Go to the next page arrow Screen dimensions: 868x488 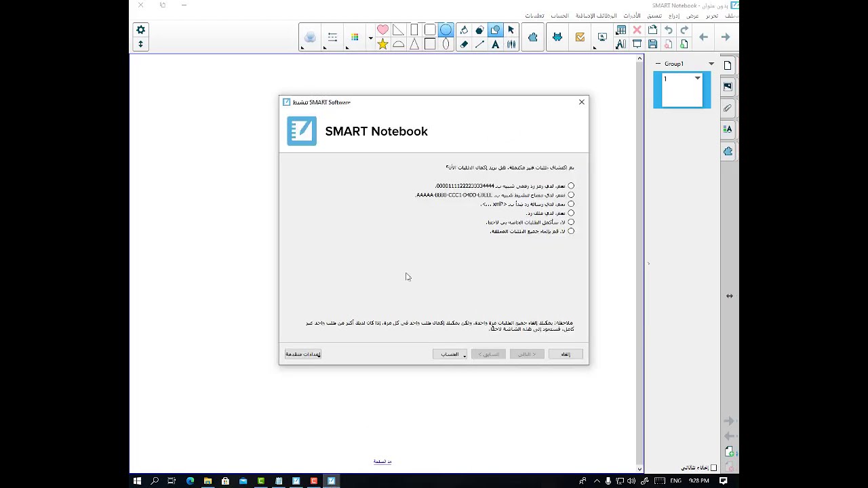tap(726, 37)
